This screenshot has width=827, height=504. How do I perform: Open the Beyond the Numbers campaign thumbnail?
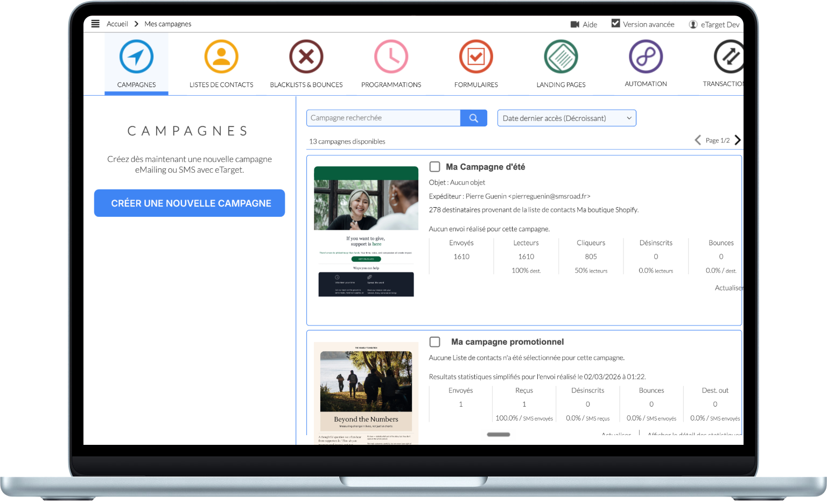[x=366, y=393]
